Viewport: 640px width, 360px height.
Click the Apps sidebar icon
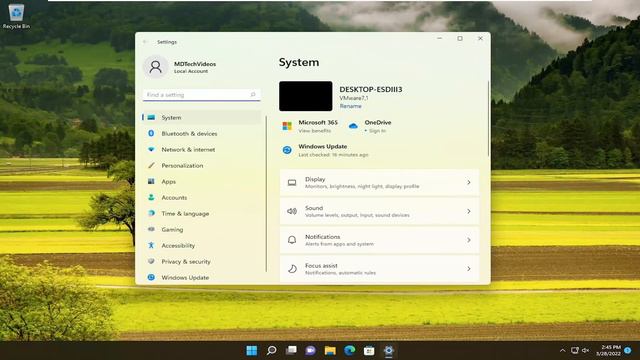pyautogui.click(x=151, y=181)
